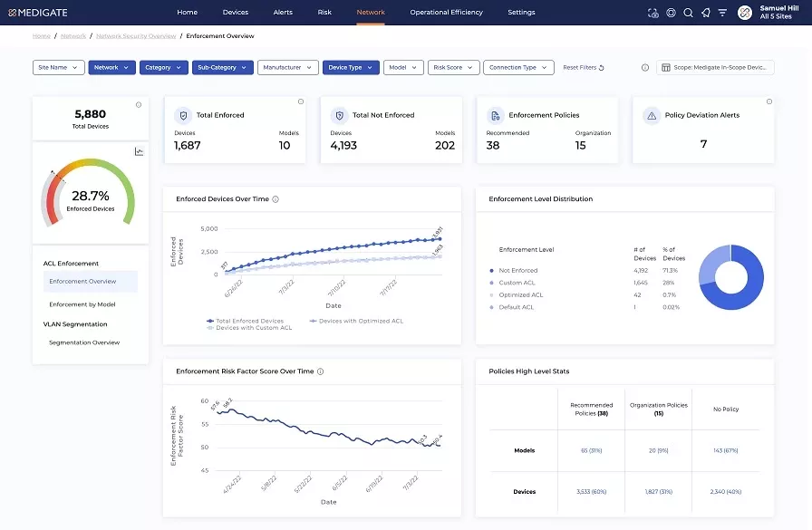812x530 pixels.
Task: Click the trend chart icon above the gauge
Action: (139, 151)
